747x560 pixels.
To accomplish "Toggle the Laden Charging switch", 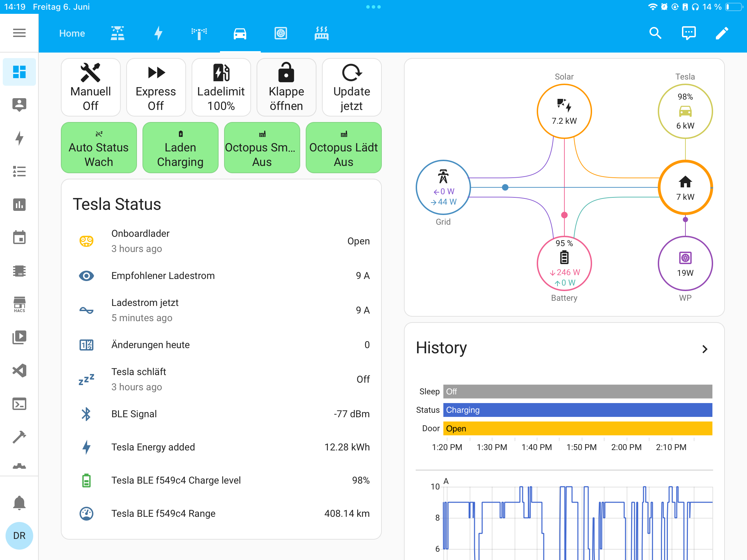I will [180, 148].
